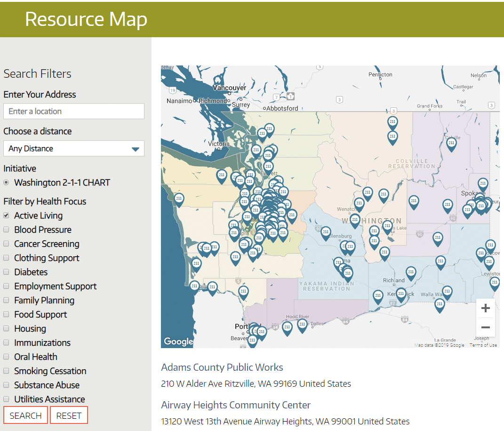Open the Any Distance dropdown
The image size is (504, 431).
pyautogui.click(x=73, y=148)
